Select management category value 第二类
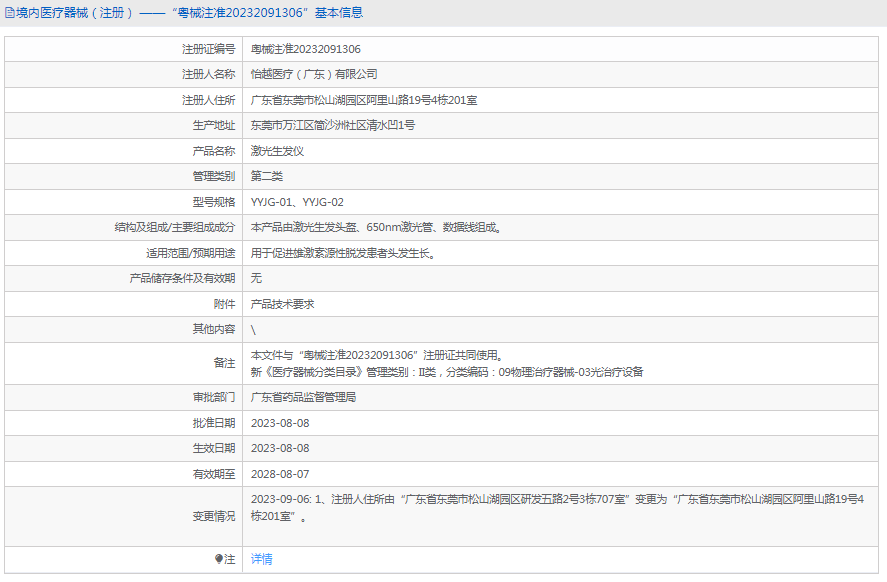 click(266, 176)
